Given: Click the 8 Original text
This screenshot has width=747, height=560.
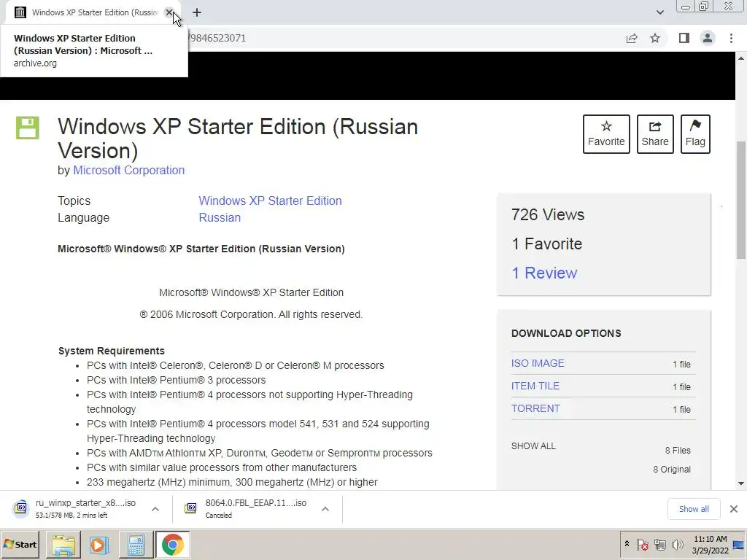Looking at the screenshot, I should 672,470.
